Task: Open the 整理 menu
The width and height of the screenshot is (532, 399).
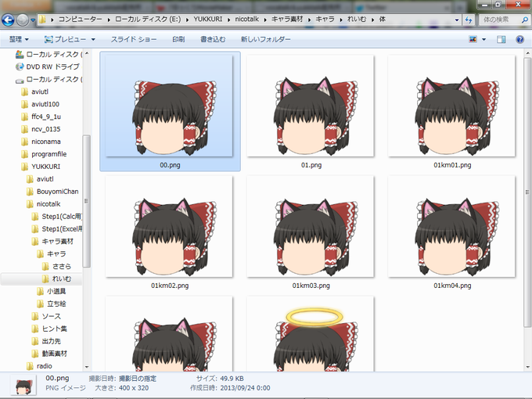Action: point(19,39)
